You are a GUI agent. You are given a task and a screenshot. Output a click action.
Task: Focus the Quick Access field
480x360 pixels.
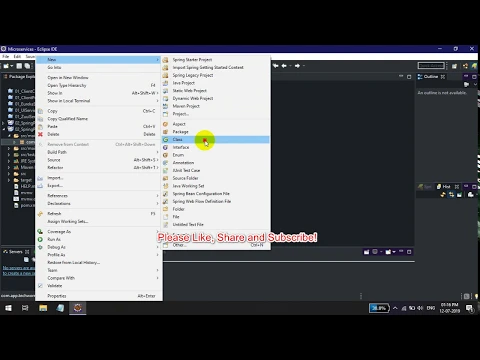point(431,66)
